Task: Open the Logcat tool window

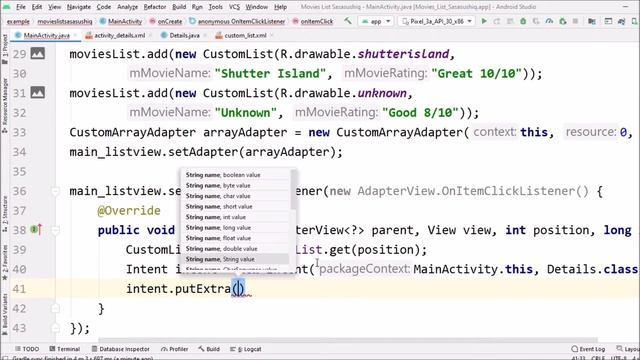Action: (x=246, y=349)
